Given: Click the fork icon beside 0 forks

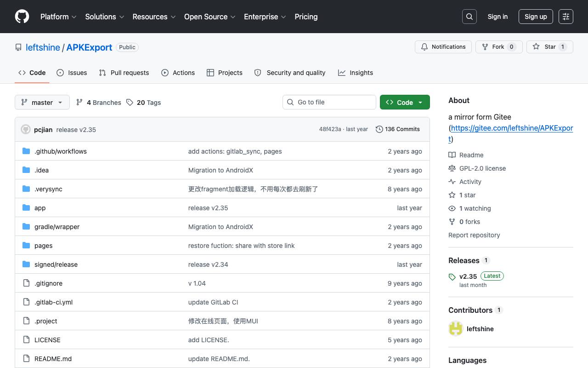Looking at the screenshot, I should tap(452, 222).
